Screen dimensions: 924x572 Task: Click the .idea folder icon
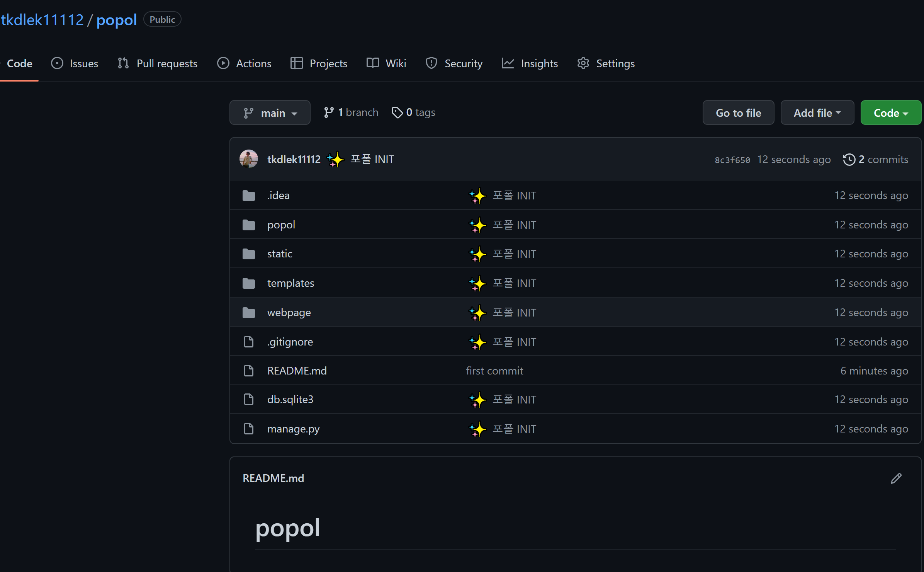[249, 196]
